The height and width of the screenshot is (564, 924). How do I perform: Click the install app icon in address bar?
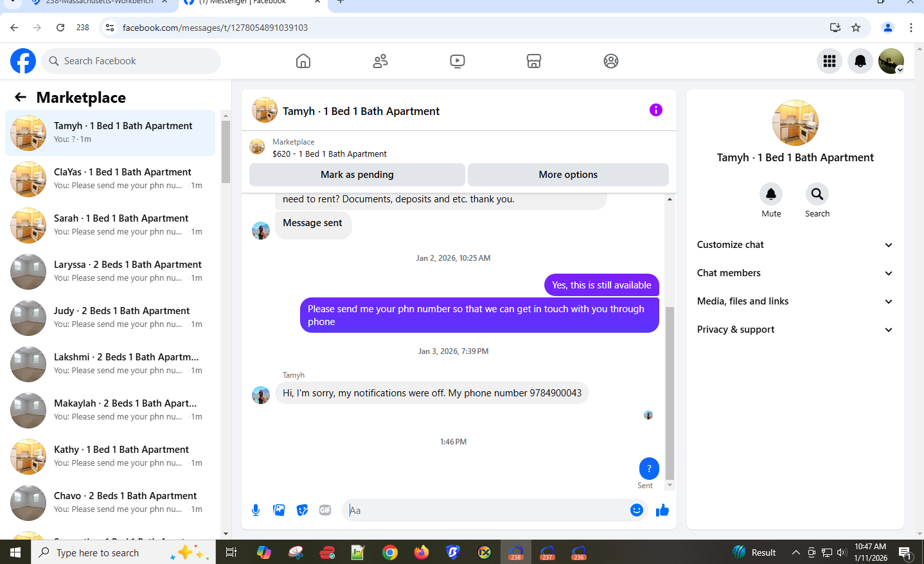click(835, 28)
